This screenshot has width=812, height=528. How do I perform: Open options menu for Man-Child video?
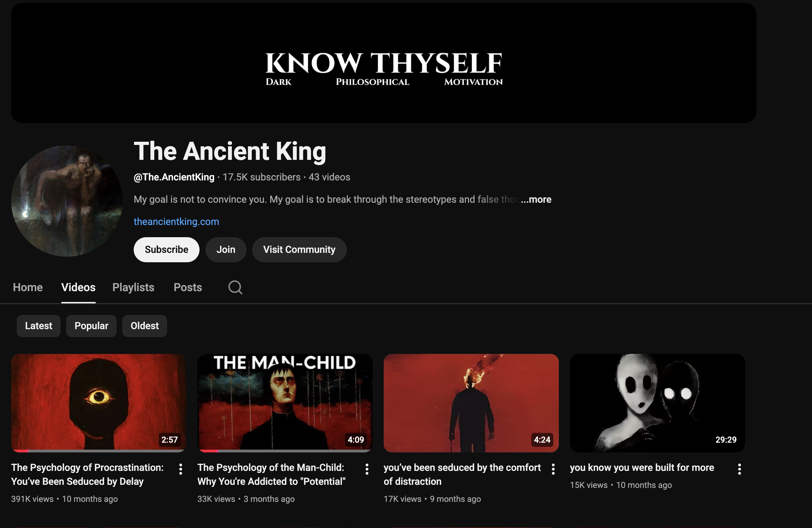(367, 469)
